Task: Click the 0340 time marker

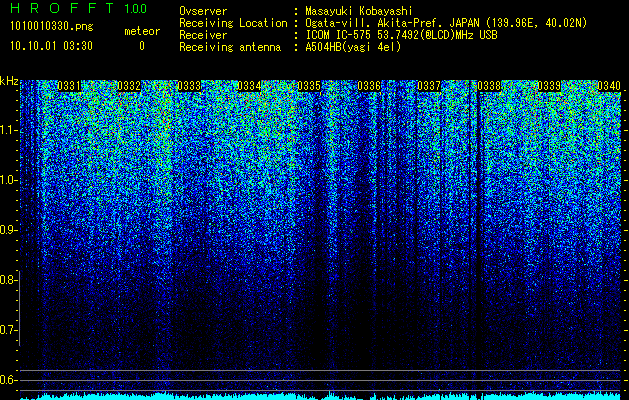Action: 609,86
